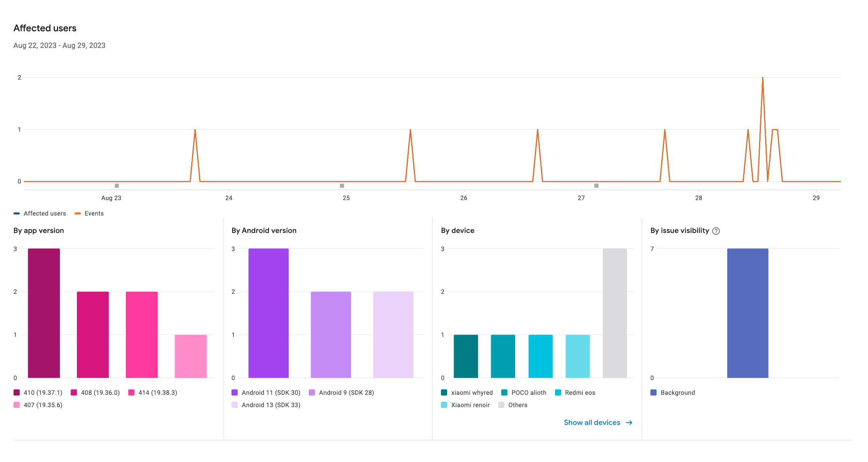Viewport: 868px width, 462px height.
Task: Click the Android 9 (SDK 28) bar
Action: coord(331,335)
